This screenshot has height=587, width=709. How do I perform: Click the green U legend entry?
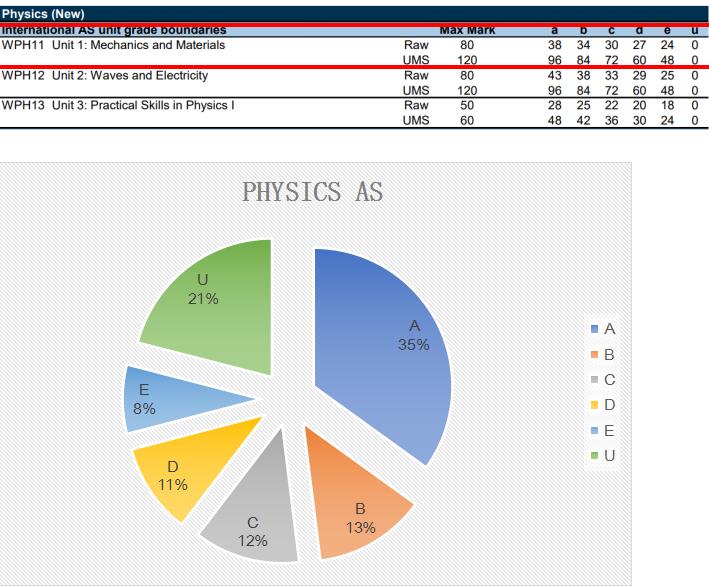(603, 457)
